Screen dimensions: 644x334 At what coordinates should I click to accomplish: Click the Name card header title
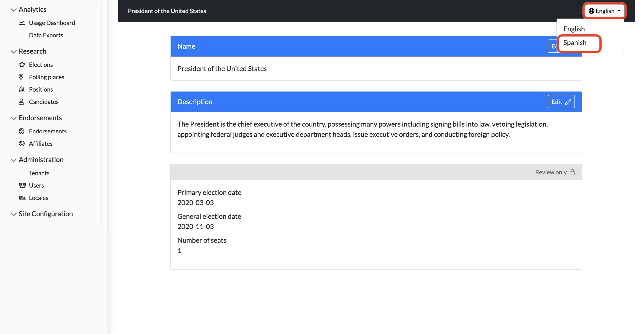coord(186,46)
